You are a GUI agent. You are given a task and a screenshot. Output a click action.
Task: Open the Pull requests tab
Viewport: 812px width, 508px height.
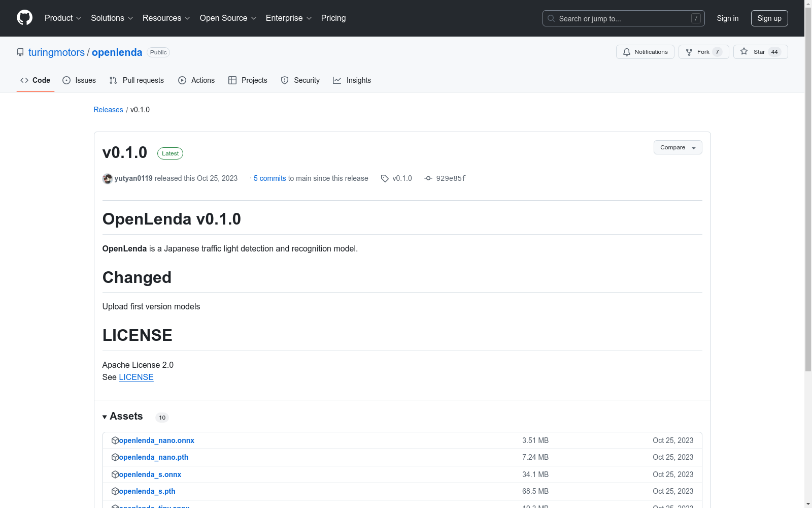pyautogui.click(x=137, y=80)
